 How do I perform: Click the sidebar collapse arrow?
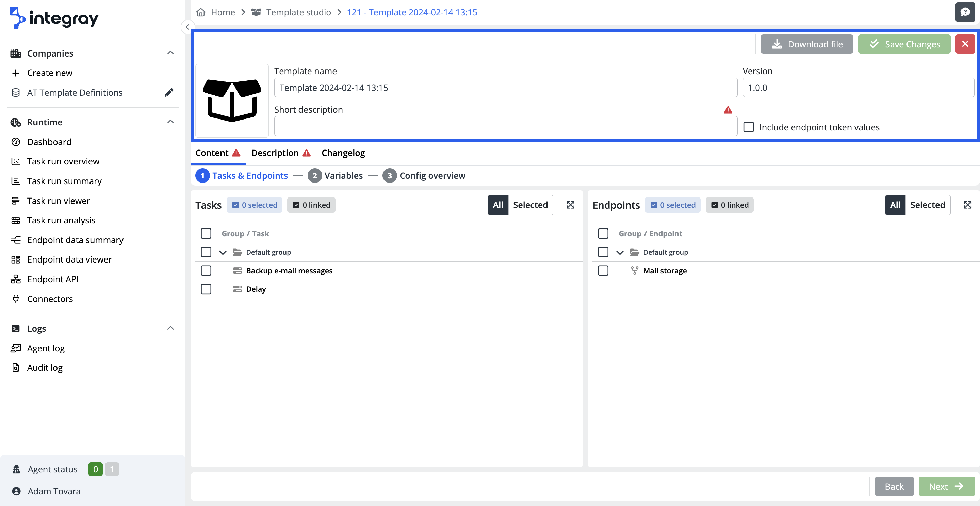click(x=187, y=27)
